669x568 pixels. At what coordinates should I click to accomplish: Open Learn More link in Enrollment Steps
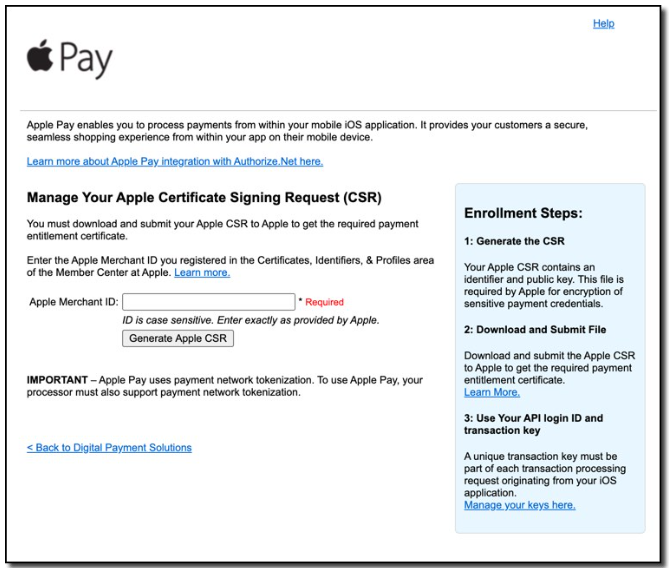[x=492, y=392]
